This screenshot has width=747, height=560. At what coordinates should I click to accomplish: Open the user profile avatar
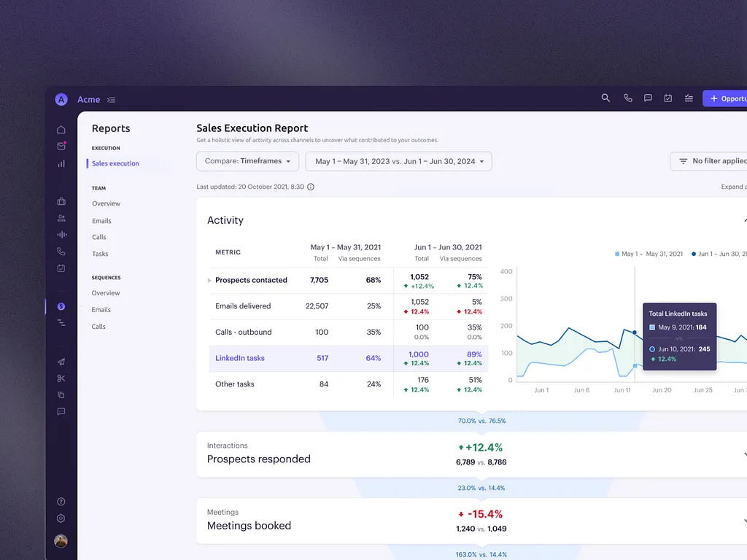point(61,541)
